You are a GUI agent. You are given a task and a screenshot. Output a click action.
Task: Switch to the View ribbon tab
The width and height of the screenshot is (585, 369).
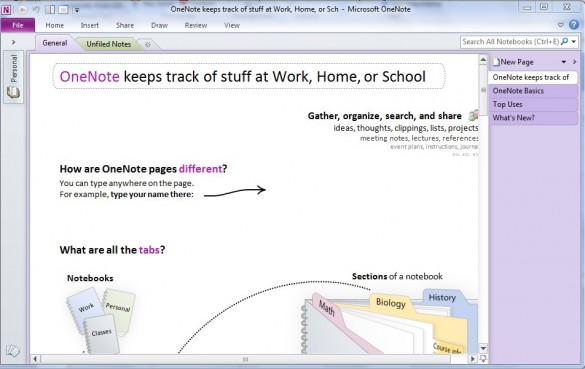pyautogui.click(x=232, y=25)
